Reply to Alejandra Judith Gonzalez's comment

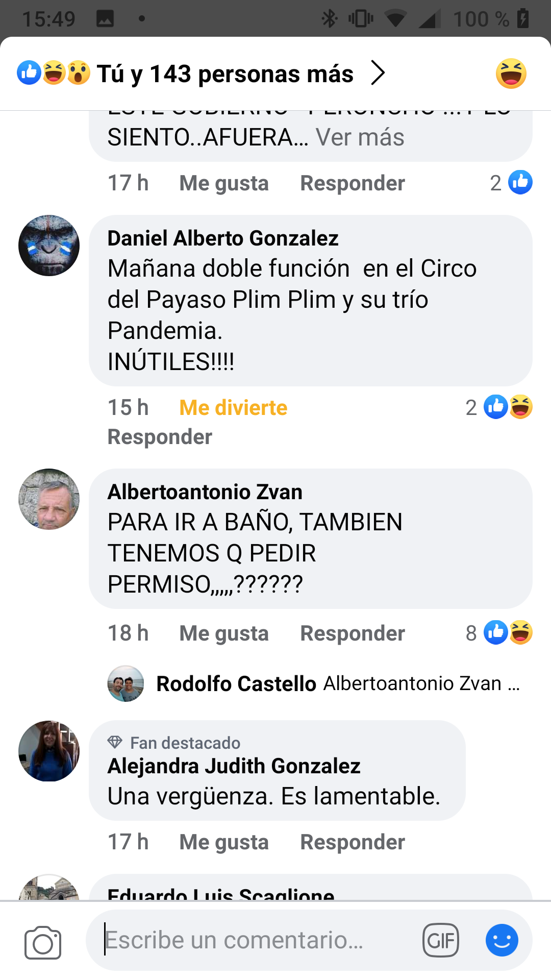coord(353,842)
